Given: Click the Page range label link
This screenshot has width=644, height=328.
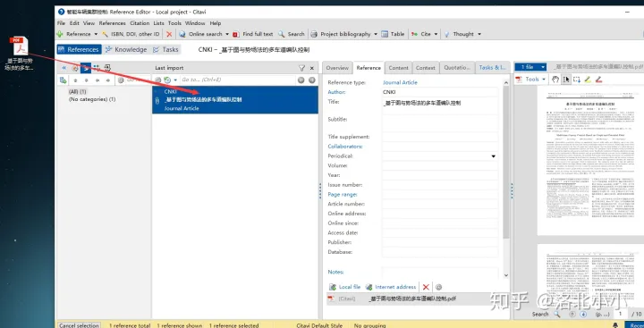Looking at the screenshot, I should [x=343, y=194].
